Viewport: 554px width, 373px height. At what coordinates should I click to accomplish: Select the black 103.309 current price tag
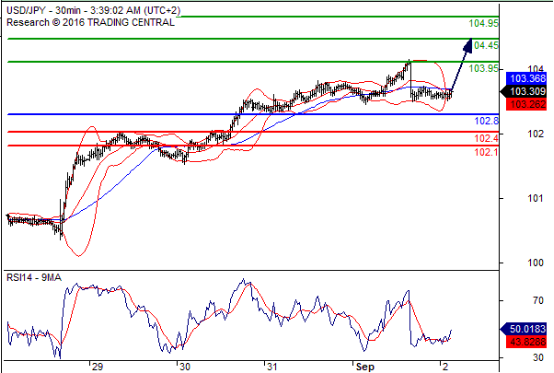(x=524, y=91)
